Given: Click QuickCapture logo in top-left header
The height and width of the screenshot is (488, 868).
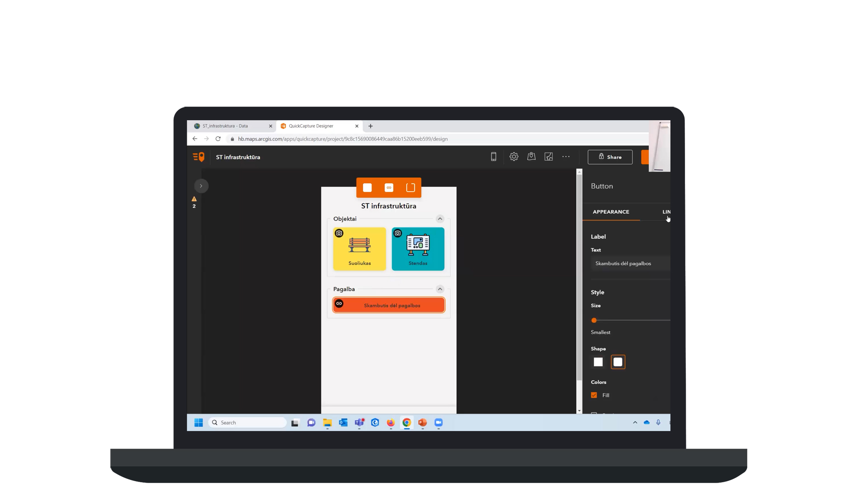Looking at the screenshot, I should point(198,157).
